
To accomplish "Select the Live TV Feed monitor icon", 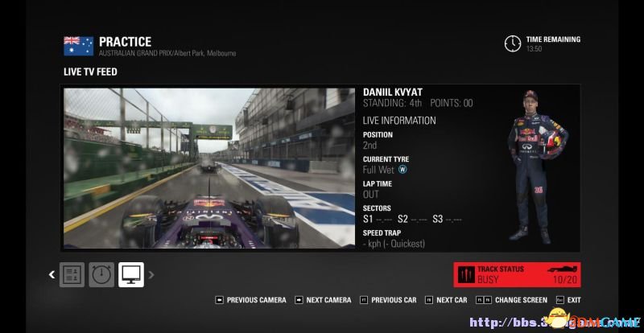I will [131, 275].
